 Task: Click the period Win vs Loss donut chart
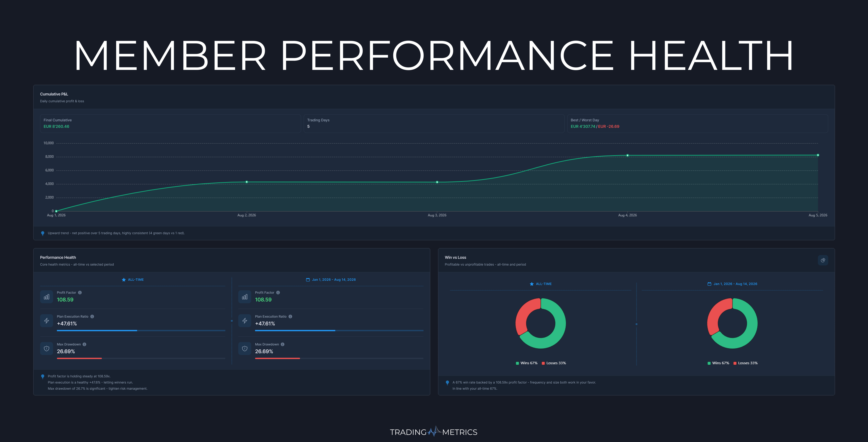pyautogui.click(x=732, y=323)
